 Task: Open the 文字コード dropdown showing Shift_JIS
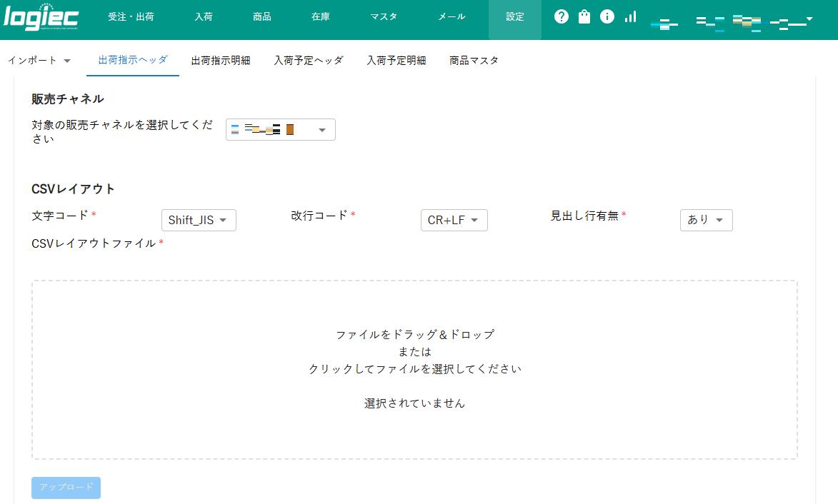[199, 220]
